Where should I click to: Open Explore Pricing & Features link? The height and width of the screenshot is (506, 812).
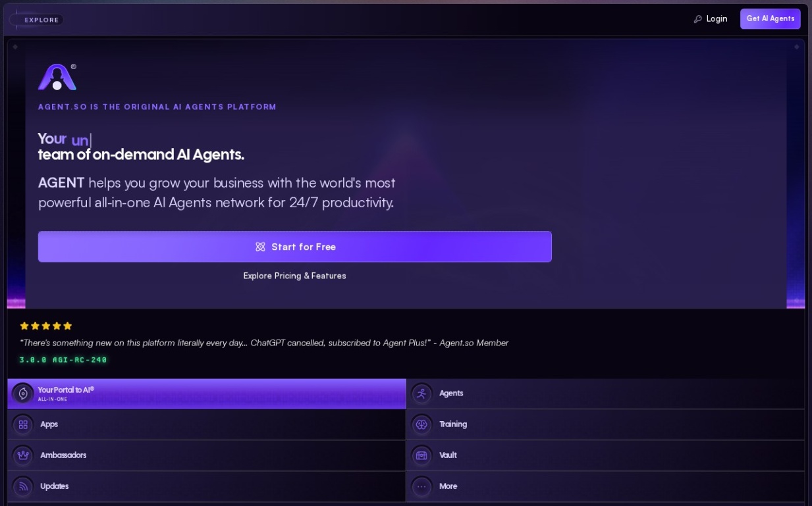[294, 276]
